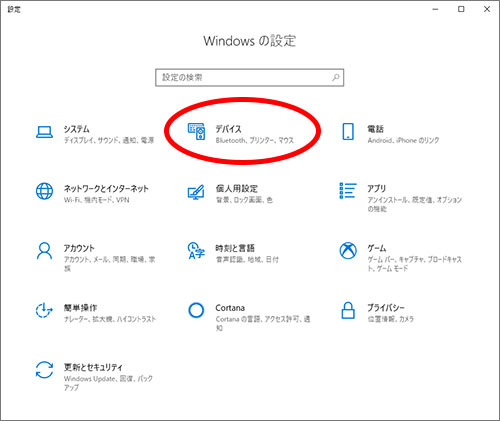Minimize the 設定 window
Viewport: 500px width, 421px height.
tap(435, 9)
